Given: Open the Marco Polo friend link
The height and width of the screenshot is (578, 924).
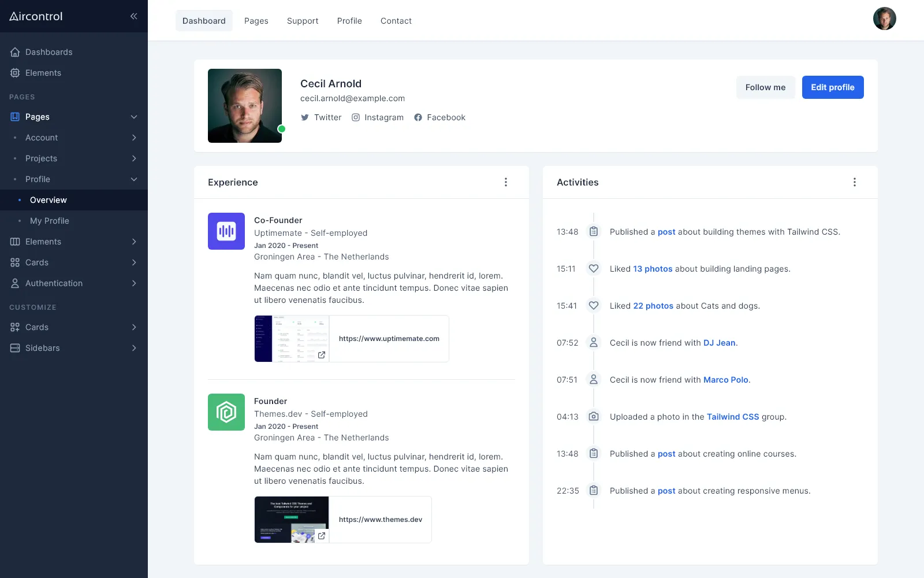Looking at the screenshot, I should (x=726, y=380).
